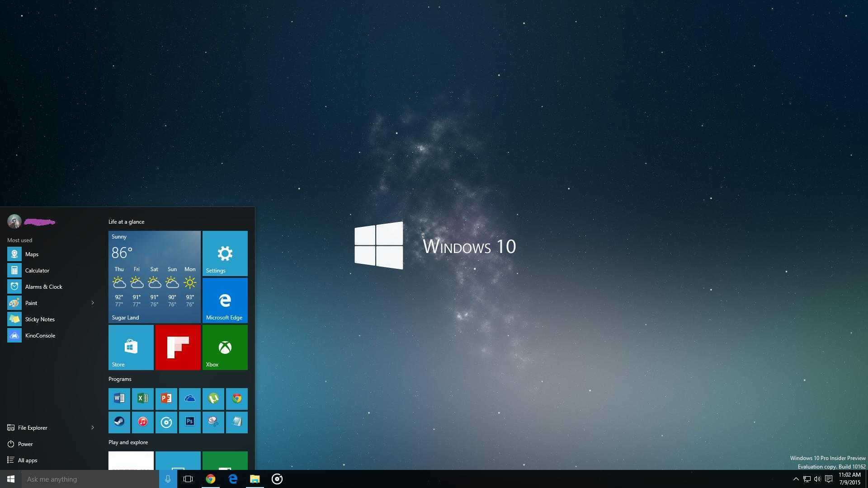Show hidden system tray icons

pos(796,479)
